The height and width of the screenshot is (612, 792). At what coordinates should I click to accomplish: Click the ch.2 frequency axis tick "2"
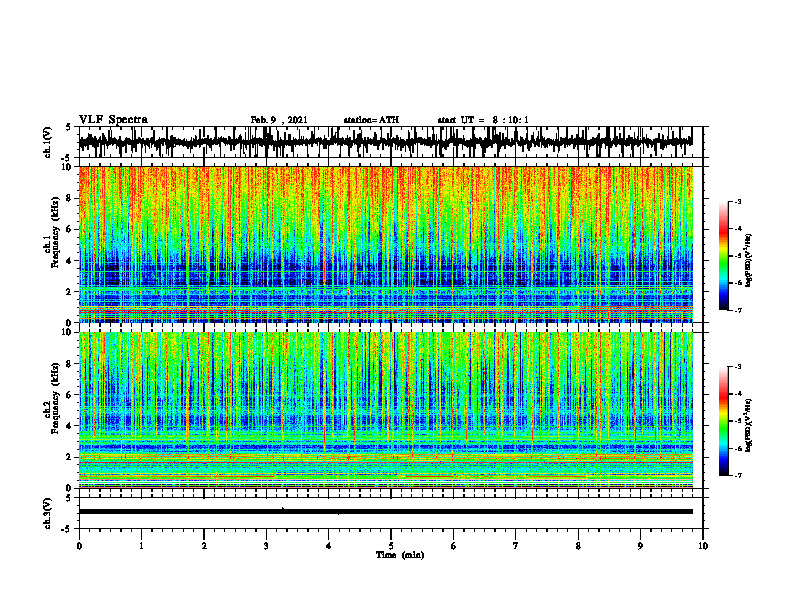[70, 457]
